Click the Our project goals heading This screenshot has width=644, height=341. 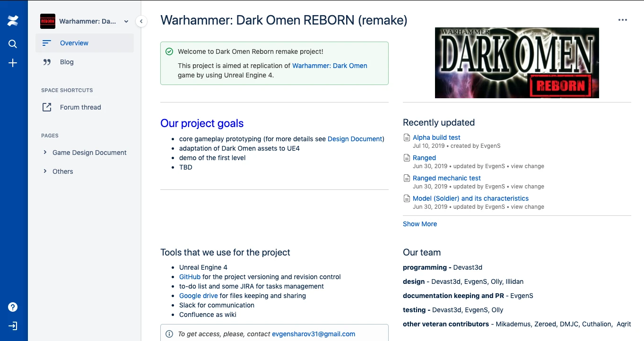click(x=202, y=123)
